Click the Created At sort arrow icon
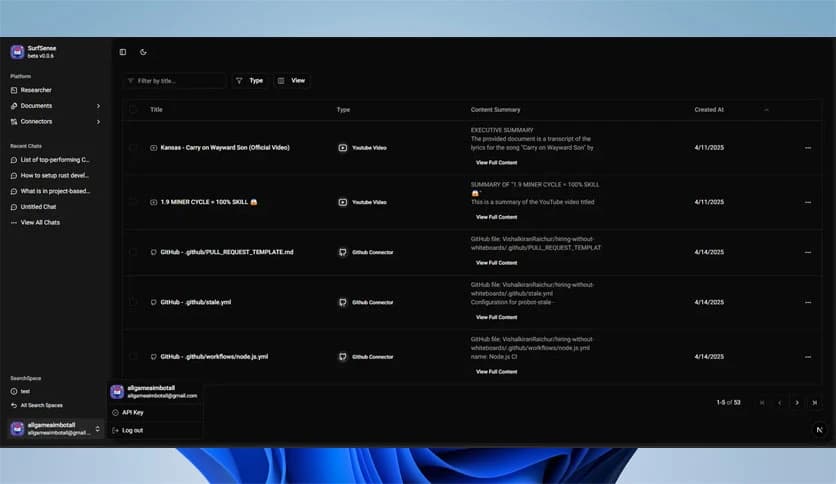Viewport: 836px width, 484px height. (x=766, y=110)
